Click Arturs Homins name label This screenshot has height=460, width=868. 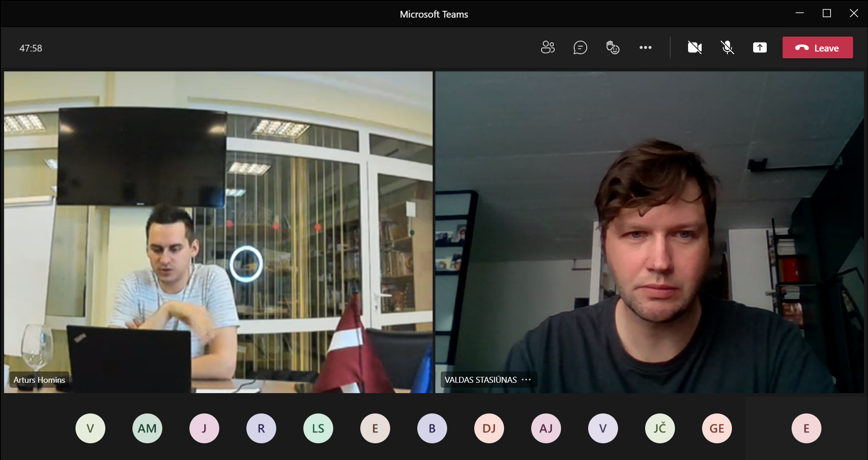pos(39,380)
